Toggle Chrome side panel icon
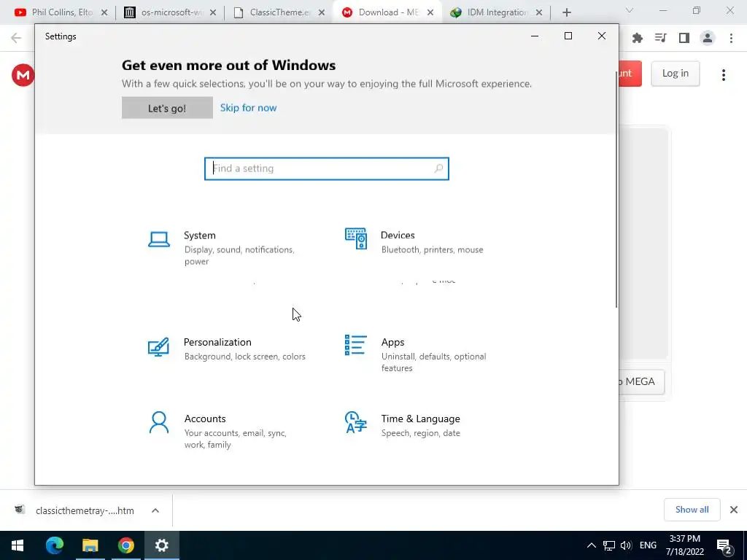 tap(684, 38)
